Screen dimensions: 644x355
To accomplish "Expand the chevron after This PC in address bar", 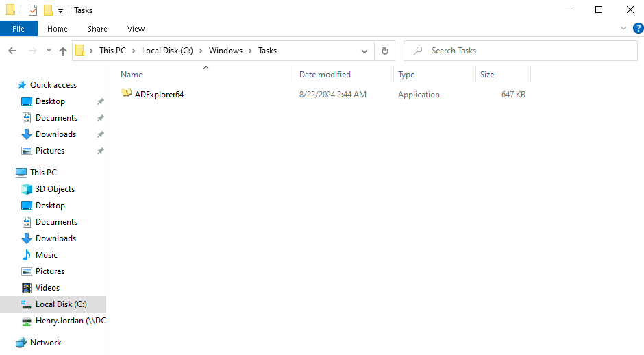I will point(134,51).
